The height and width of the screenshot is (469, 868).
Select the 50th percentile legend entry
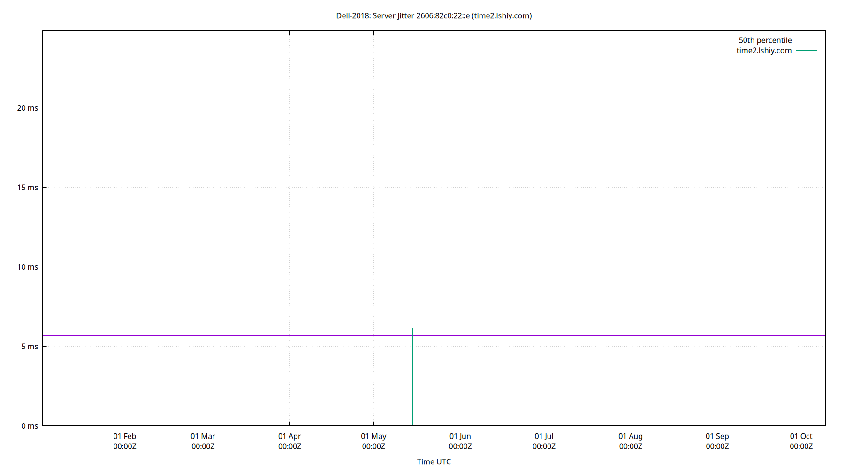[x=764, y=40]
